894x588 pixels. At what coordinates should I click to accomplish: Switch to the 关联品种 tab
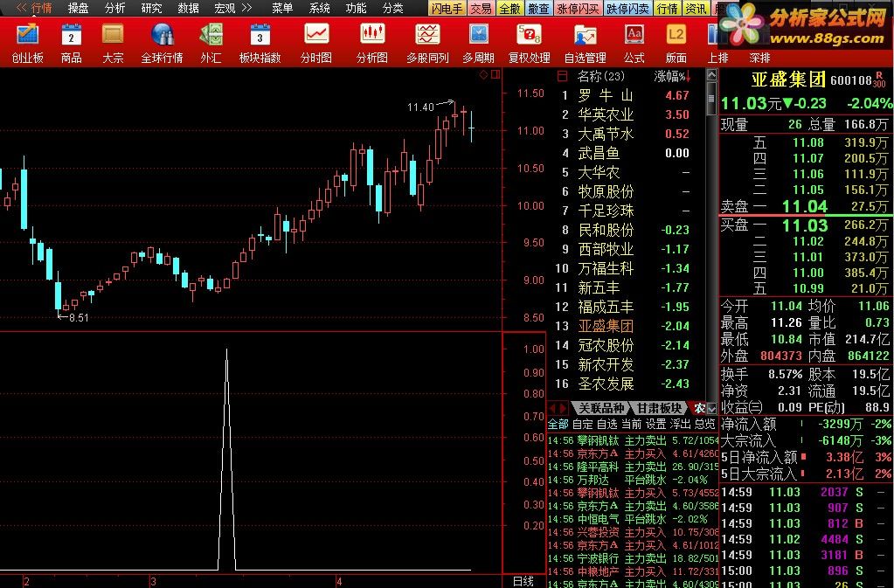coord(601,408)
